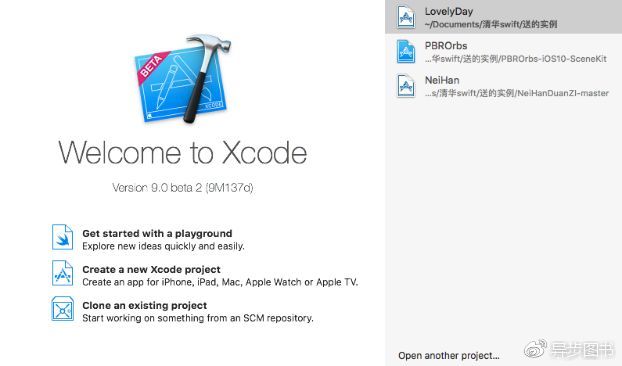Click the LovelyDay path ~/Documents text
622x366 pixels.
[x=491, y=25]
